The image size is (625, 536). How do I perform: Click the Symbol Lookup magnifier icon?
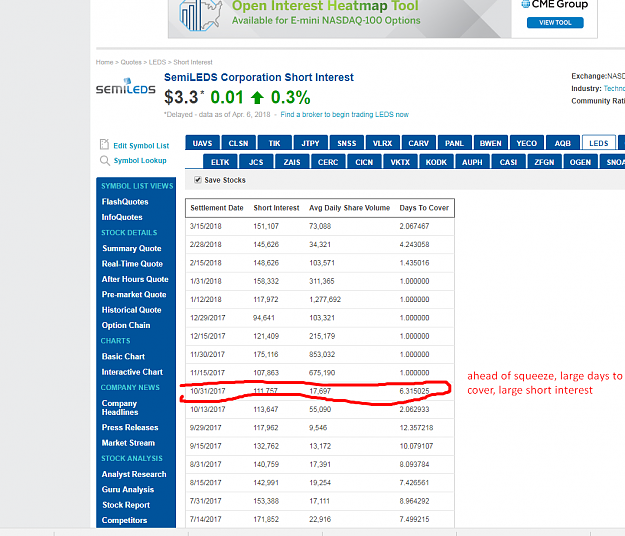click(104, 161)
